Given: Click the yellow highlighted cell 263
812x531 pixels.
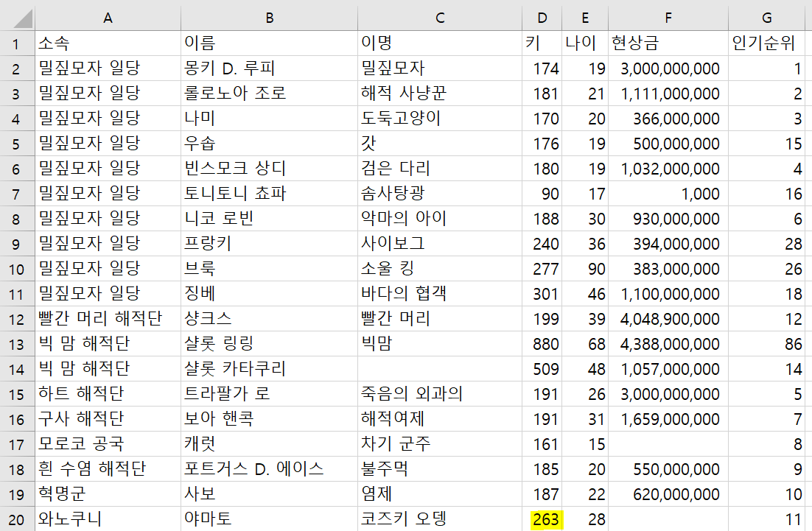Looking at the screenshot, I should coord(542,519).
